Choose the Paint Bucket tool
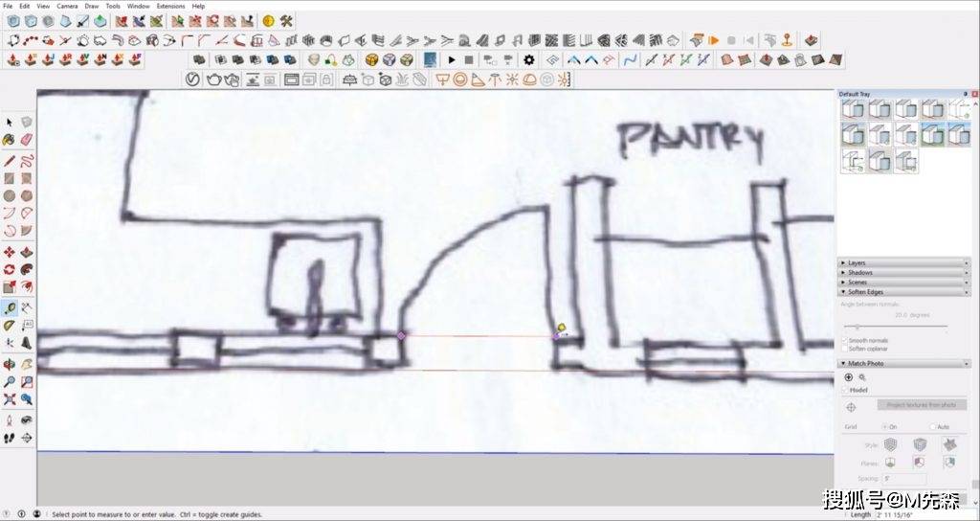This screenshot has height=521, width=980. (x=10, y=140)
